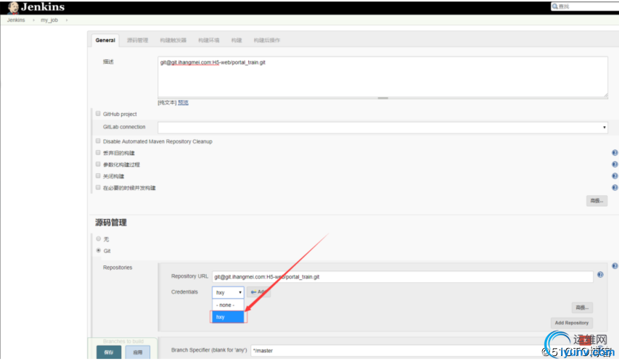Open help icon beside Repositories section
This screenshot has width=619, height=364.
click(x=615, y=266)
